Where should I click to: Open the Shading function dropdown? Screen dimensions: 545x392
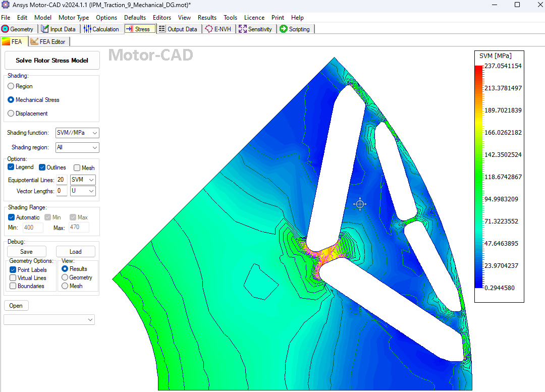pyautogui.click(x=77, y=133)
